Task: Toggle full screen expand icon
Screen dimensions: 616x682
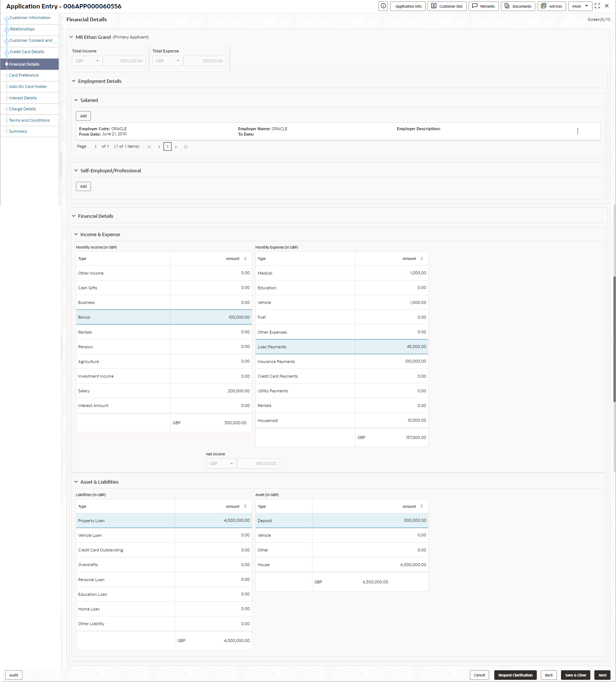Action: click(x=597, y=6)
